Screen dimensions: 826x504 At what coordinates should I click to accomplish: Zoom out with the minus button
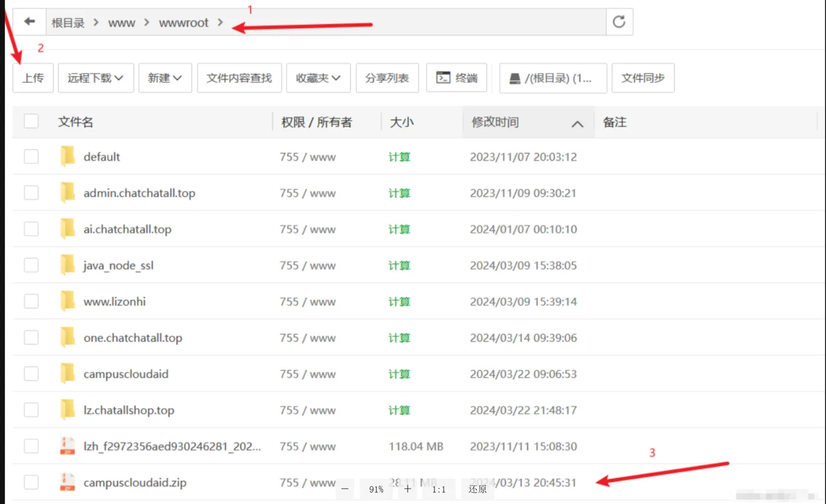click(x=345, y=489)
